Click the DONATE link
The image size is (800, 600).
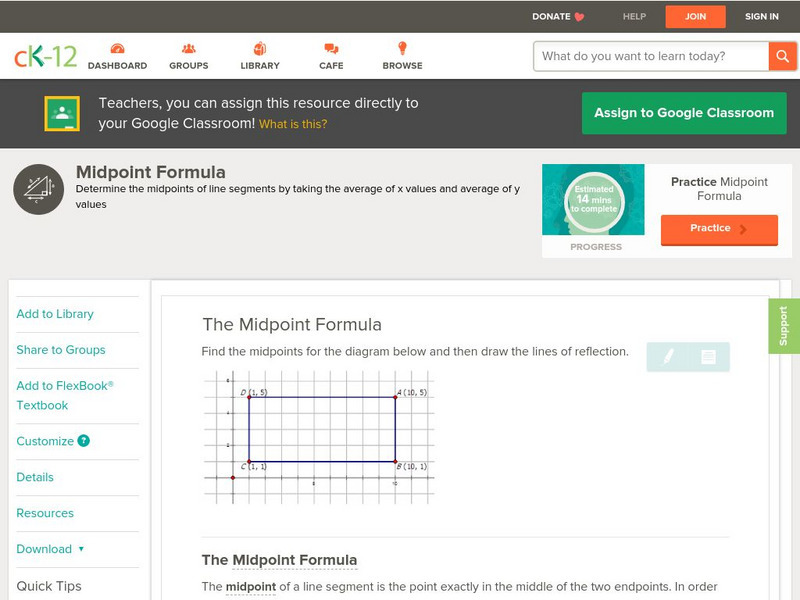(x=551, y=17)
